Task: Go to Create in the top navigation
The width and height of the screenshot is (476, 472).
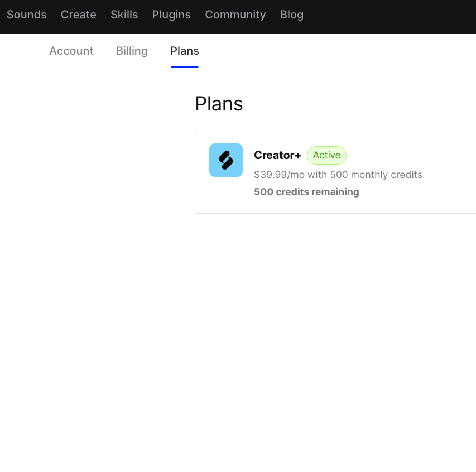Action: click(78, 15)
